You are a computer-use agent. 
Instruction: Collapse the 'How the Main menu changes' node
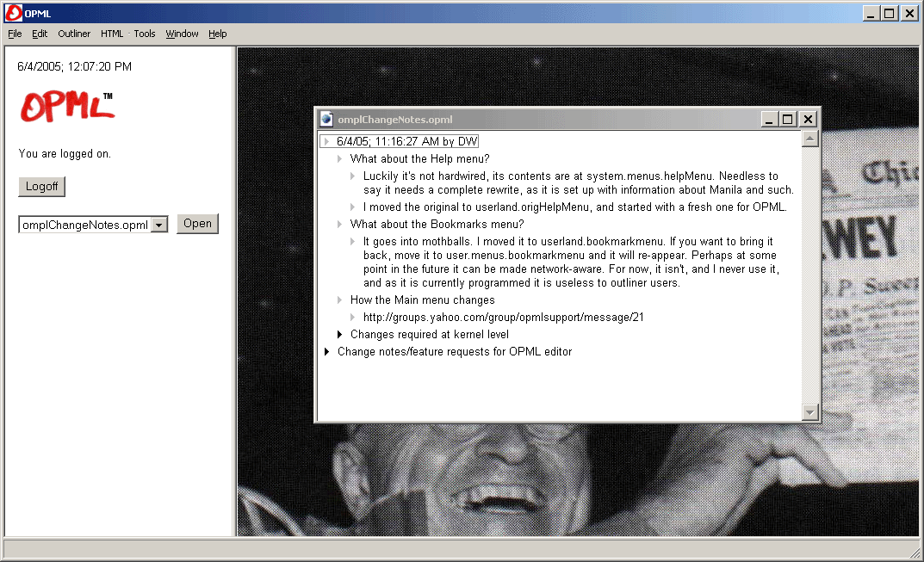(x=340, y=300)
